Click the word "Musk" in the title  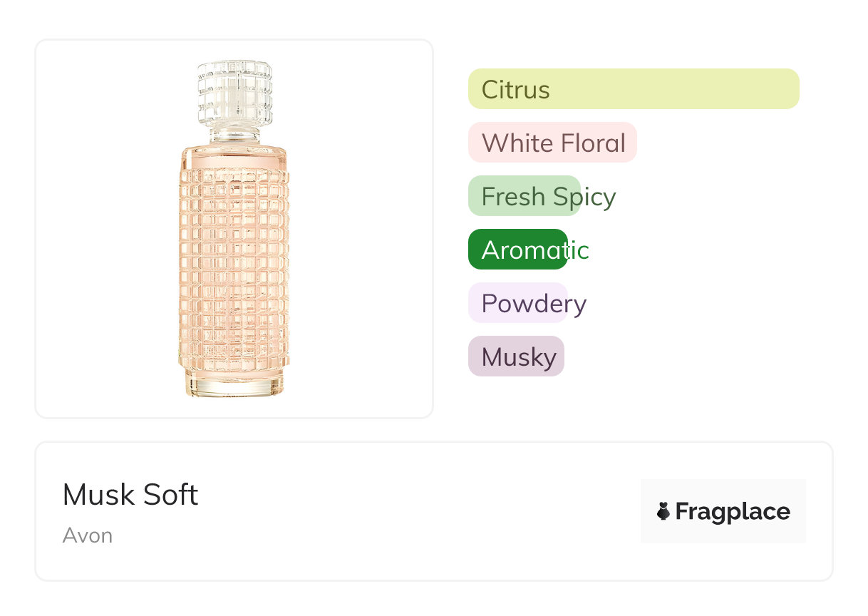coord(95,494)
